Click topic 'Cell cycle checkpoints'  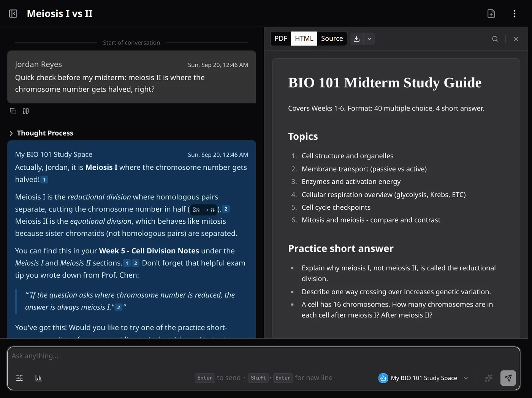[x=336, y=207]
